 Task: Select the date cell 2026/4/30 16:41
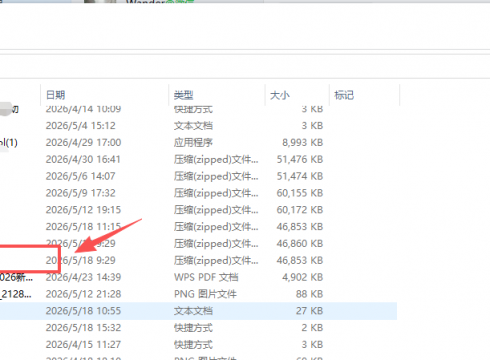(x=83, y=159)
